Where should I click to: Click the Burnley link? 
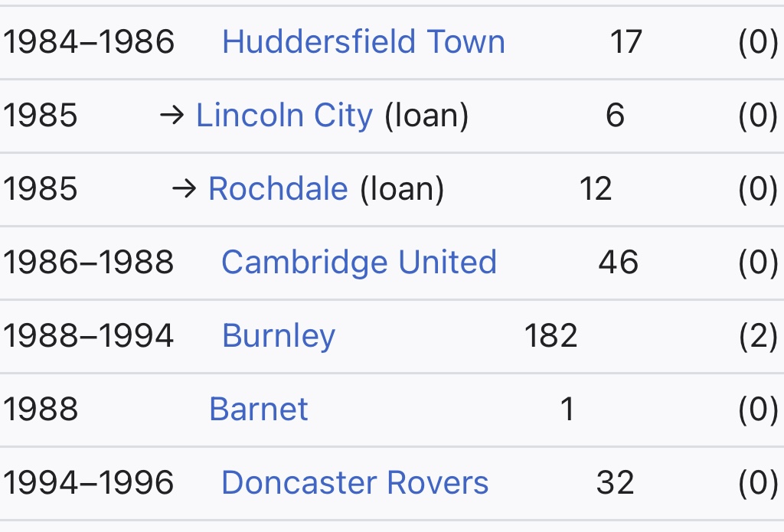278,336
